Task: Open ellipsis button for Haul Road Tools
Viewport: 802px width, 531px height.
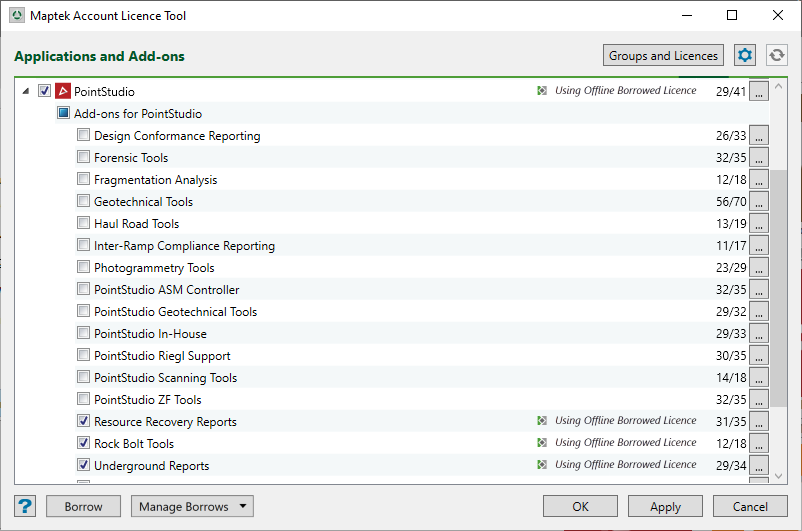Action: pyautogui.click(x=759, y=224)
